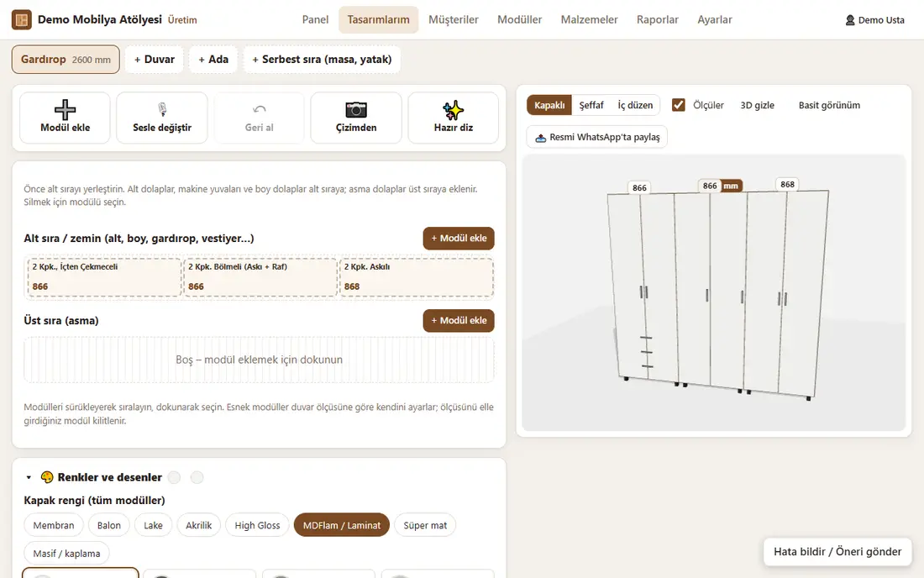The height and width of the screenshot is (578, 924).
Task: Select the Akrilik door material
Action: (x=198, y=525)
